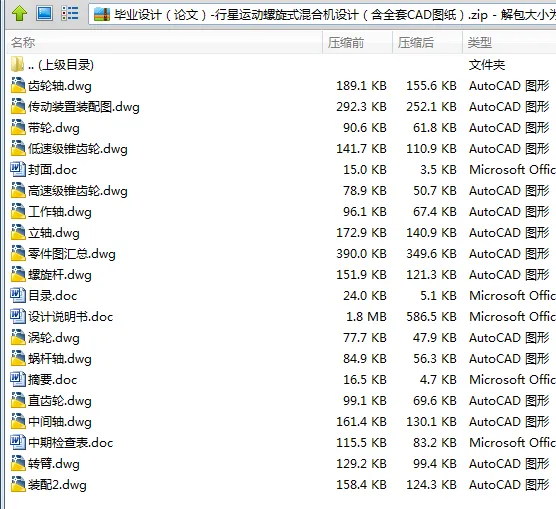The height and width of the screenshot is (509, 556).
Task: Select the 封面.doc Word file icon
Action: click(18, 169)
